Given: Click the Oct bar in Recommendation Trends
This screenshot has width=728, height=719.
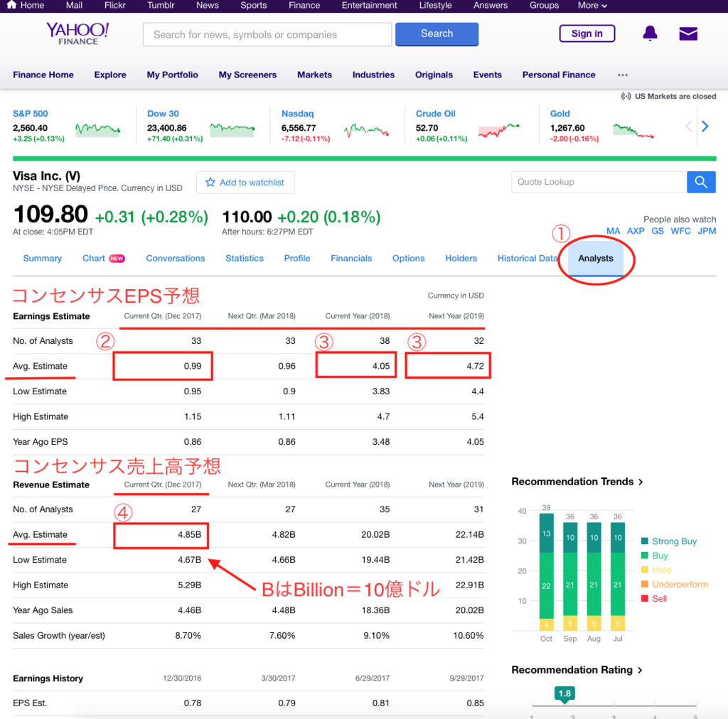Looking at the screenshot, I should pos(547,572).
